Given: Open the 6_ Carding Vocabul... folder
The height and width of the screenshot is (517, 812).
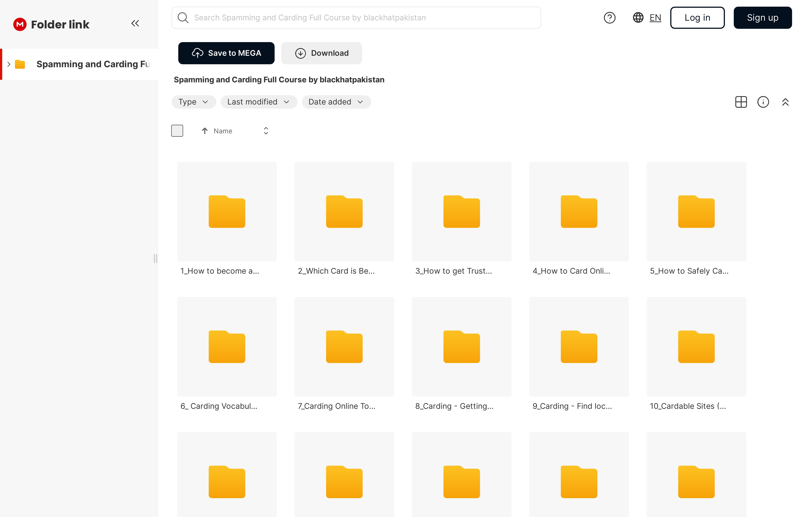Looking at the screenshot, I should point(227,355).
